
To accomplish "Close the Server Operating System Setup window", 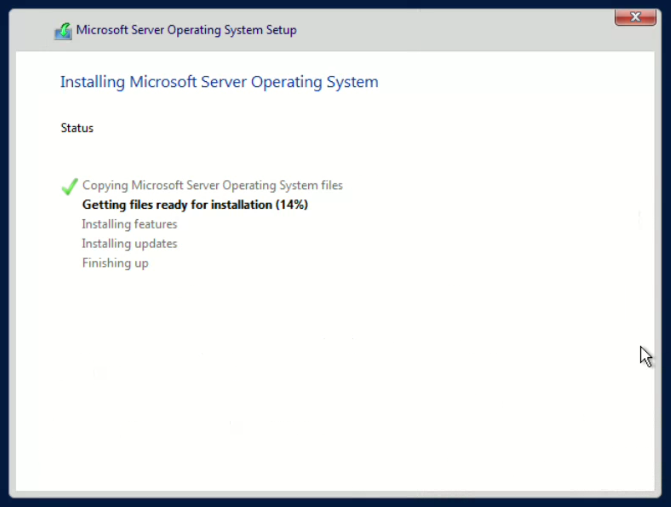I will click(x=627, y=17).
